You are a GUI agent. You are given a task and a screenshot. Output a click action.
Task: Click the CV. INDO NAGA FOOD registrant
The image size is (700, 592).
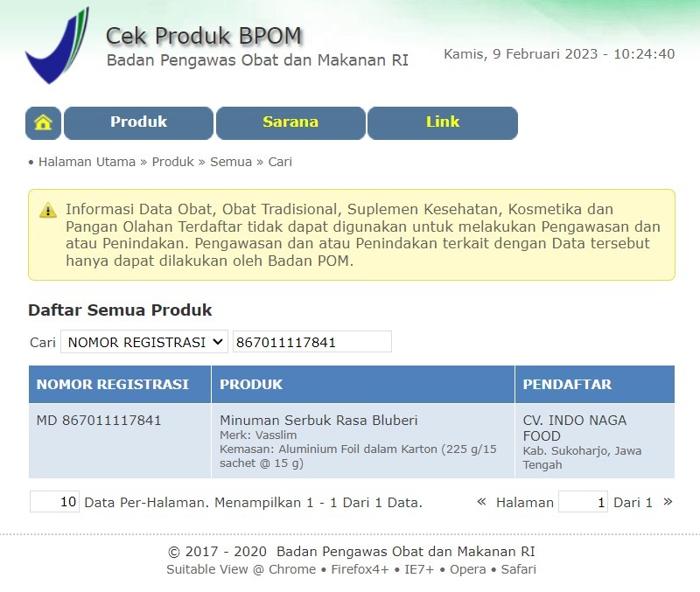(574, 428)
